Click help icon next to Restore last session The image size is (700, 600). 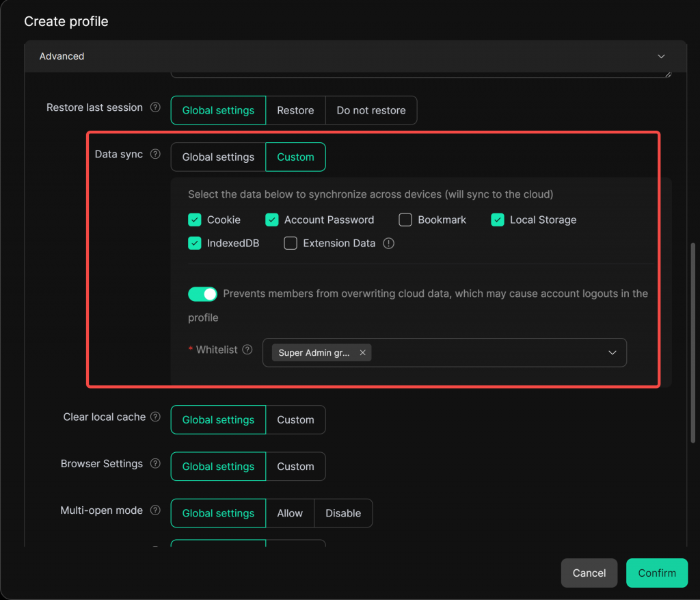point(155,107)
